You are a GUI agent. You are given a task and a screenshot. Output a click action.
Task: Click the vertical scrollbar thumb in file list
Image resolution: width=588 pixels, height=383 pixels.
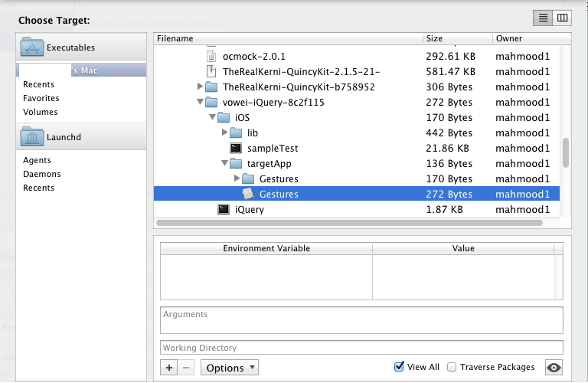coord(566,153)
